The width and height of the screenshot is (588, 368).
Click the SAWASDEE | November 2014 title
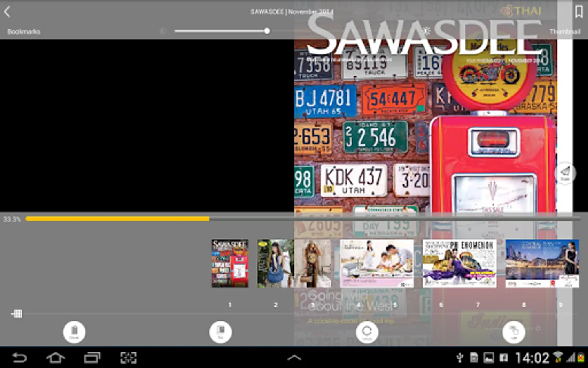pos(292,12)
